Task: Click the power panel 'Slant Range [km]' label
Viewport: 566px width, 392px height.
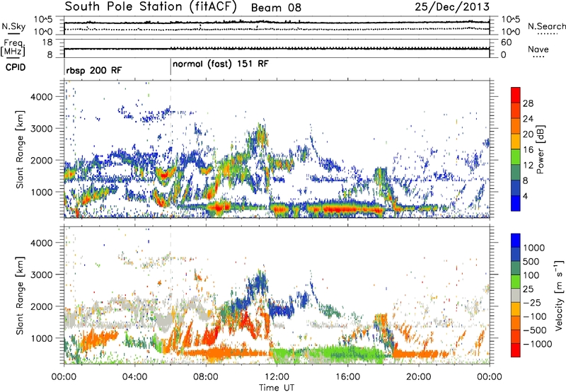Action: [x=20, y=149]
